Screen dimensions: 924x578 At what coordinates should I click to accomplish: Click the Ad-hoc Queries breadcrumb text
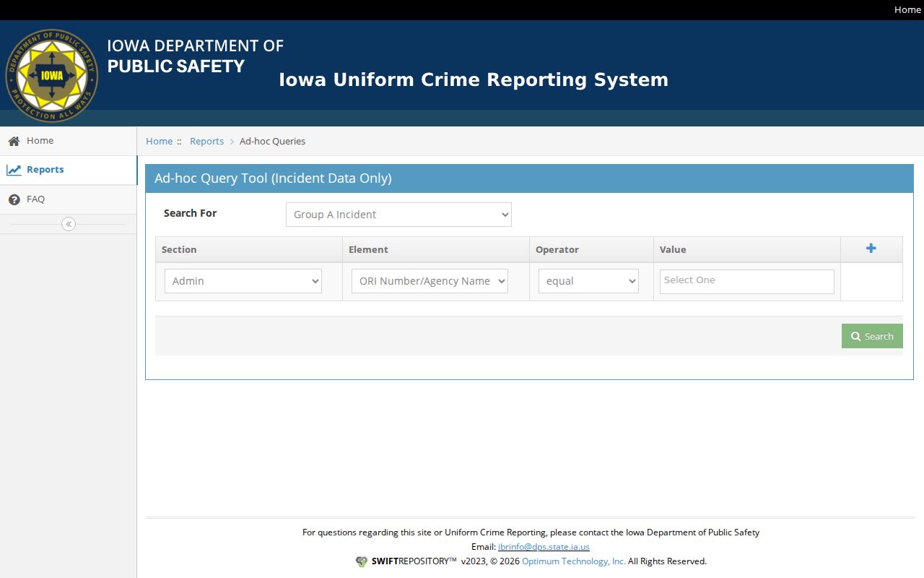click(x=272, y=142)
